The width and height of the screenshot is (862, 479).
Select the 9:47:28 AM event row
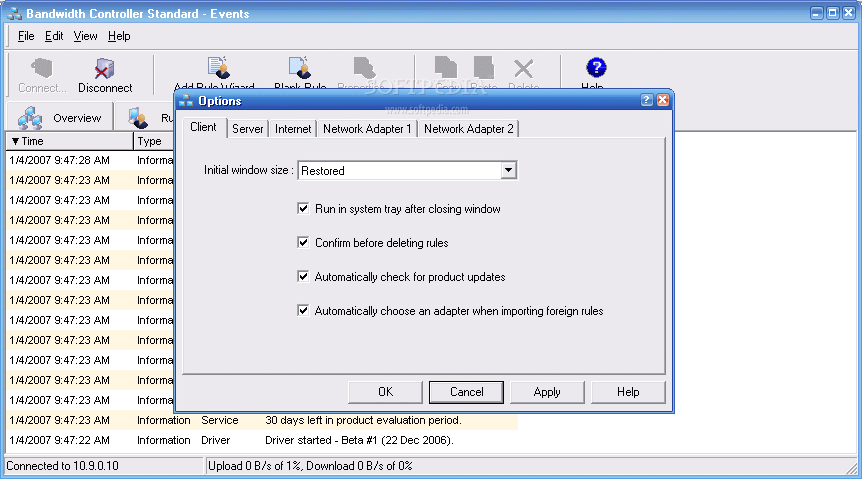pos(90,160)
